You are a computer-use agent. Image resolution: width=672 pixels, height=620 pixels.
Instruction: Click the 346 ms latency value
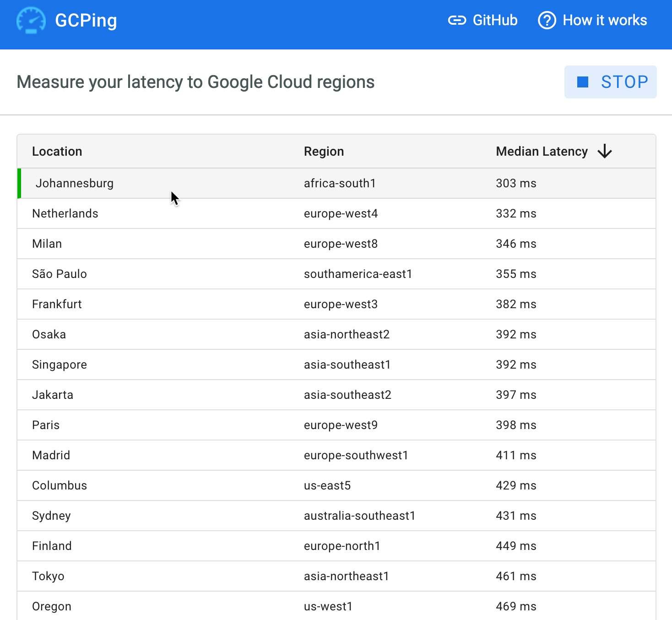[516, 244]
